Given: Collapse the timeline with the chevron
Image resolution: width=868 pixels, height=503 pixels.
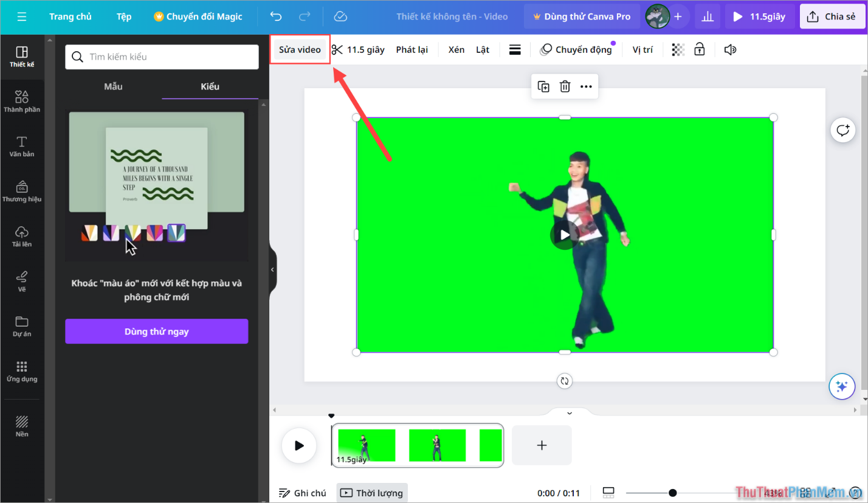Looking at the screenshot, I should (x=568, y=413).
